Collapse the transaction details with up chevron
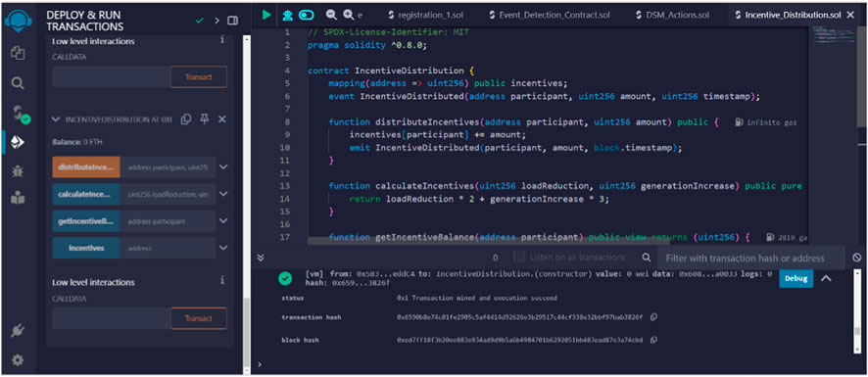The image size is (868, 377). coord(825,278)
